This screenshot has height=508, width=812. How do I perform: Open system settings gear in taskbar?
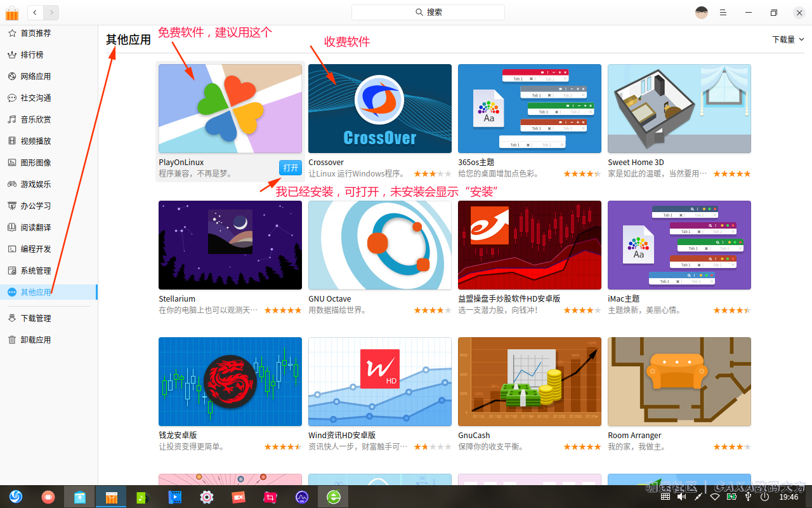[207, 497]
